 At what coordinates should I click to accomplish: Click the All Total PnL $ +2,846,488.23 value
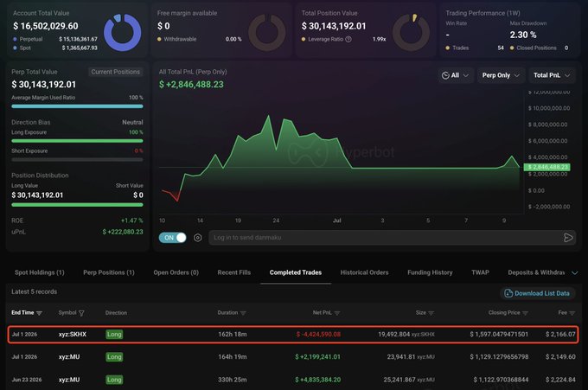click(191, 85)
